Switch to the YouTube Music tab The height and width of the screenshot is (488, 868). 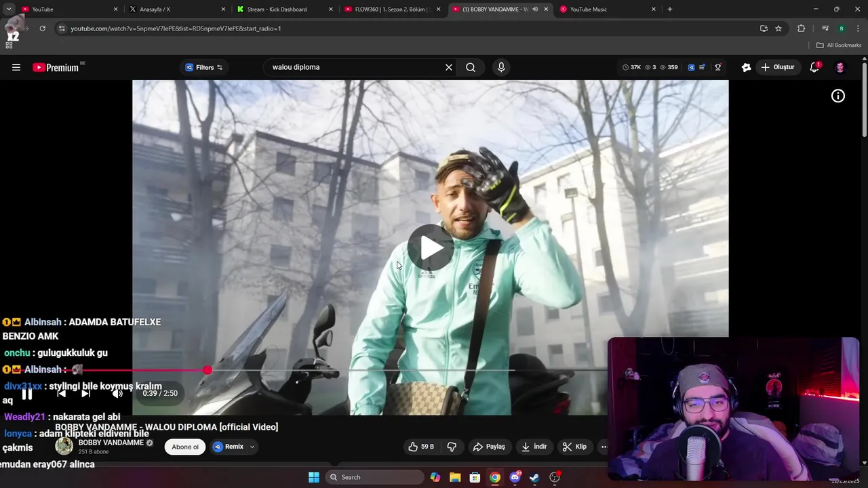[x=608, y=9]
